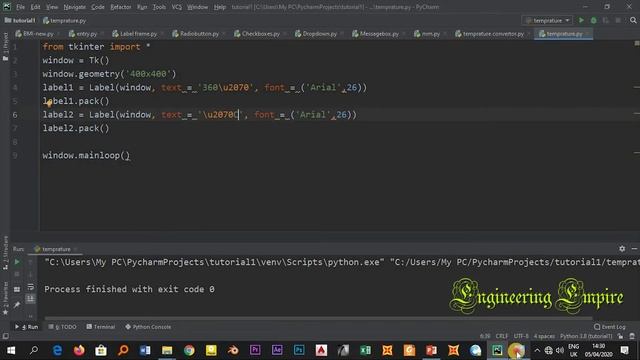Open Structure tool window from left stripe
The image size is (640, 360).
(x=5, y=252)
